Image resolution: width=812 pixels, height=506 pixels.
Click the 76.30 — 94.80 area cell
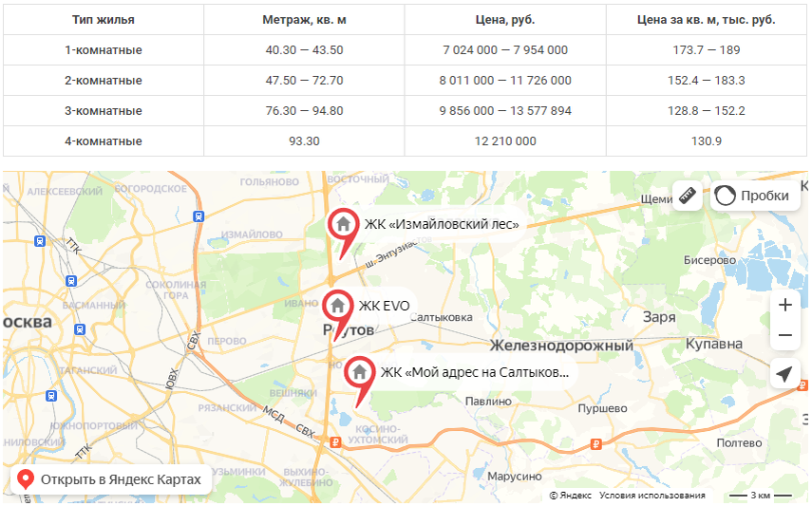coord(304,111)
